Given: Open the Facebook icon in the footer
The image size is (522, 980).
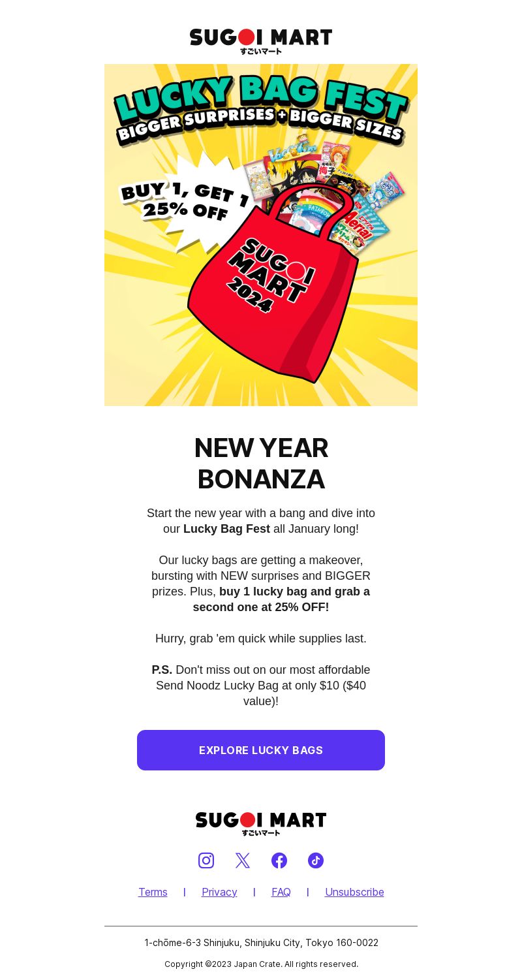Looking at the screenshot, I should pos(279,861).
